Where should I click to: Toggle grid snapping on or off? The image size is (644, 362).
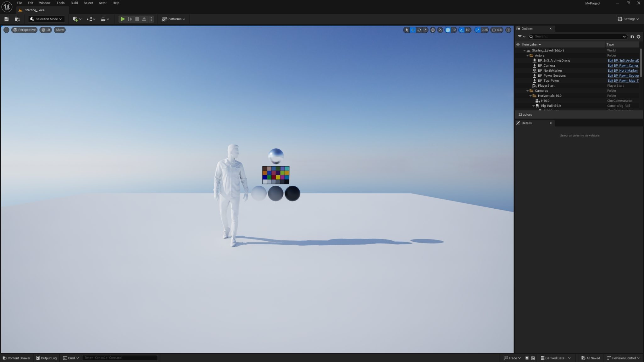(448, 30)
